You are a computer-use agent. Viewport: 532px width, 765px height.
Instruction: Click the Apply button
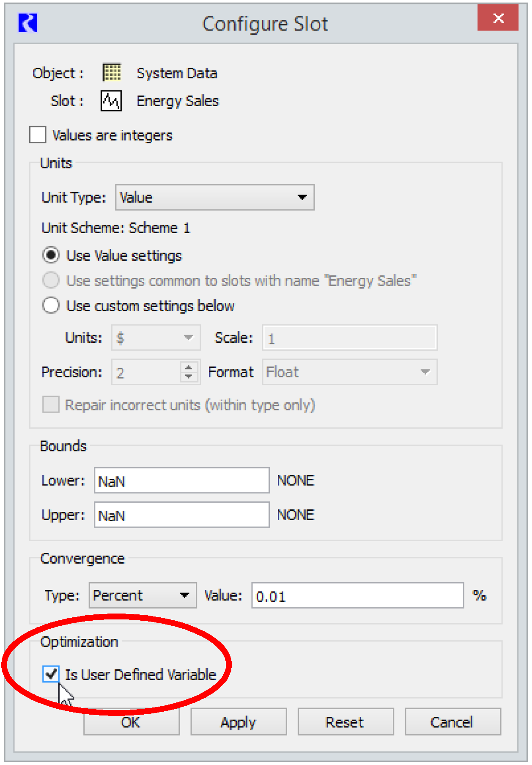[x=238, y=722]
